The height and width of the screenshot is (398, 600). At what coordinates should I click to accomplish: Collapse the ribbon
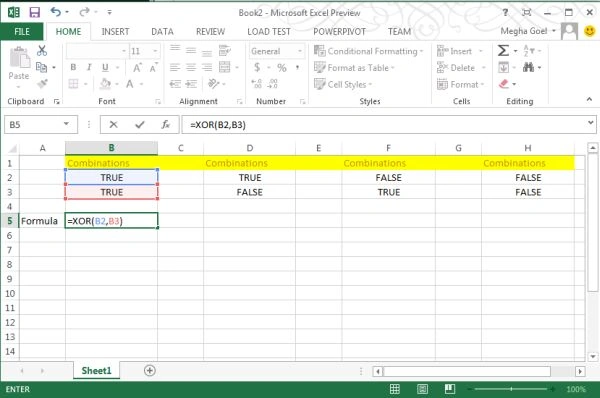pos(589,100)
